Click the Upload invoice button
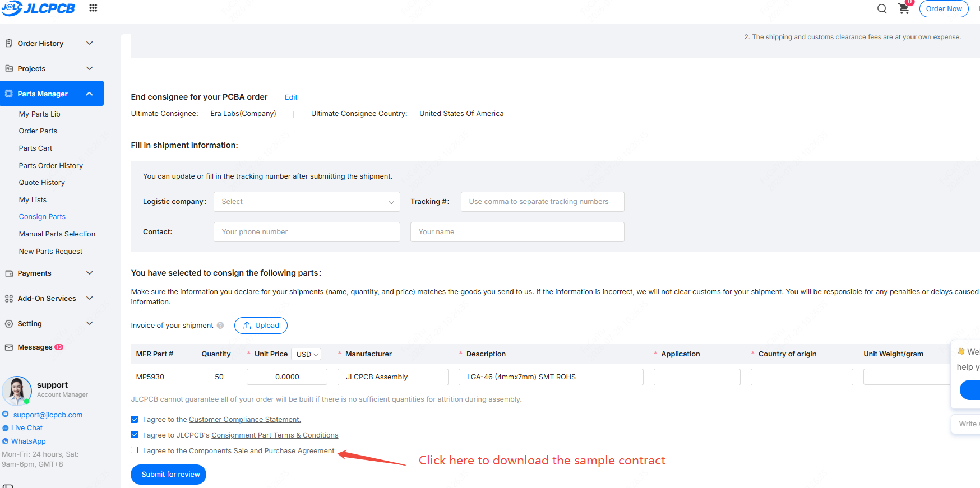The image size is (980, 488). tap(261, 326)
